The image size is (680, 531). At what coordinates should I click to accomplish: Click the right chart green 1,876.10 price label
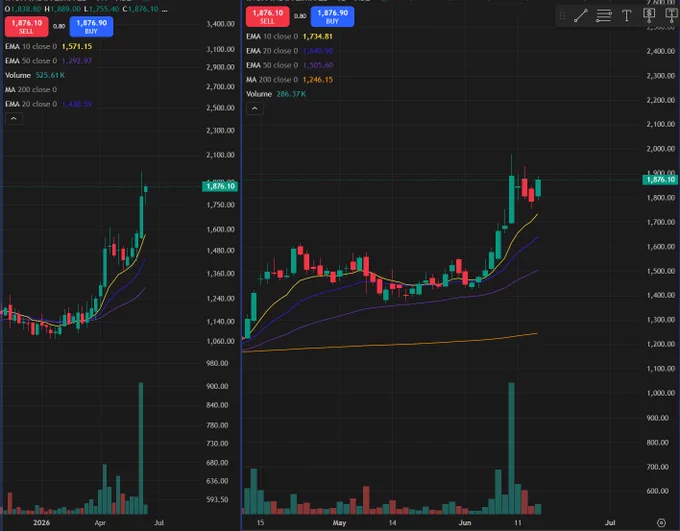[660, 180]
